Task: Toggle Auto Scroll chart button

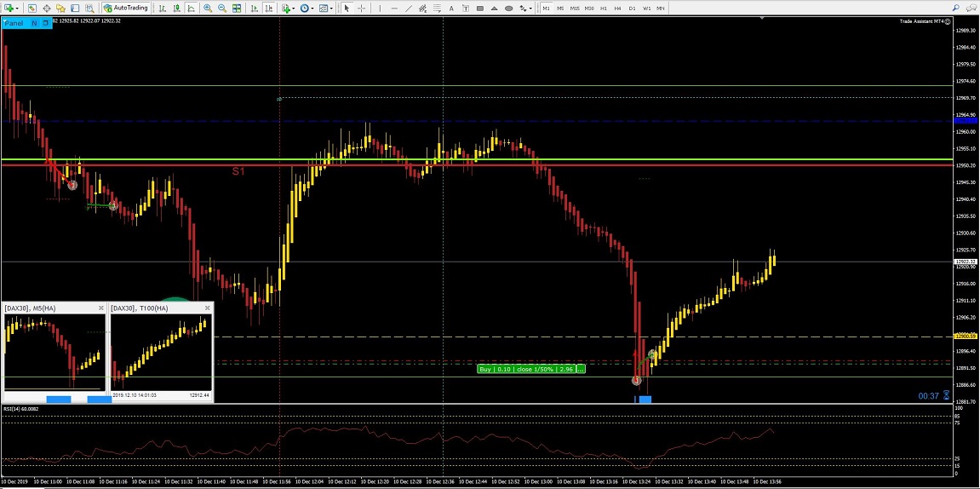Action: tap(255, 9)
